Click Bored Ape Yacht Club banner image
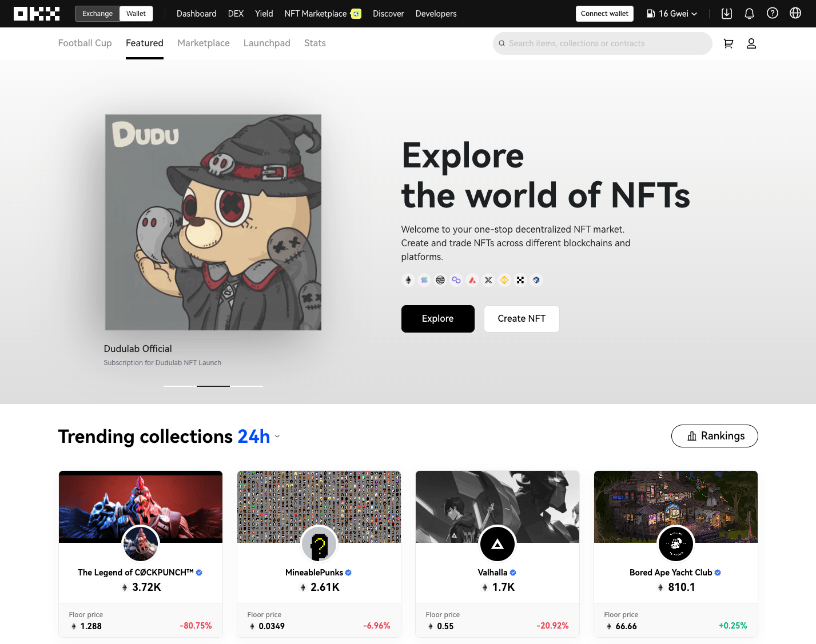 [676, 507]
